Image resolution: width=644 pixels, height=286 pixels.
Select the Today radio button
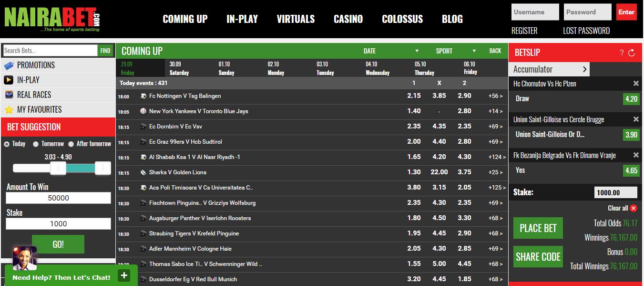(6, 144)
